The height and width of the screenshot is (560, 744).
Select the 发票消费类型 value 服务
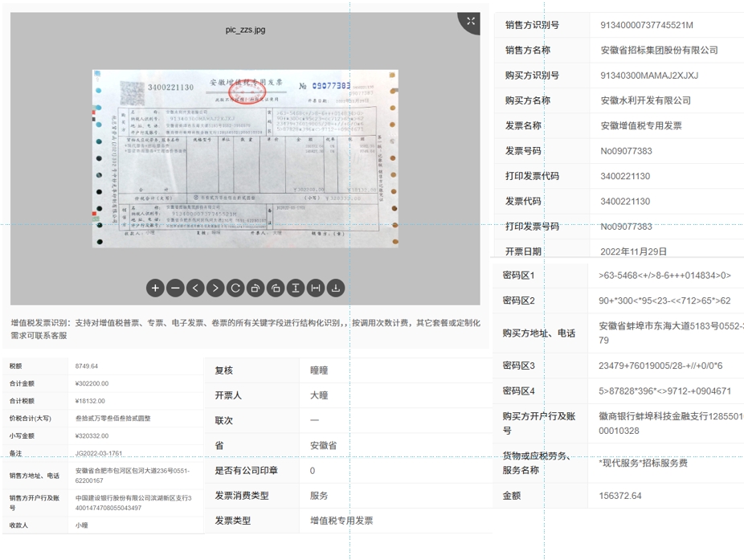(319, 496)
